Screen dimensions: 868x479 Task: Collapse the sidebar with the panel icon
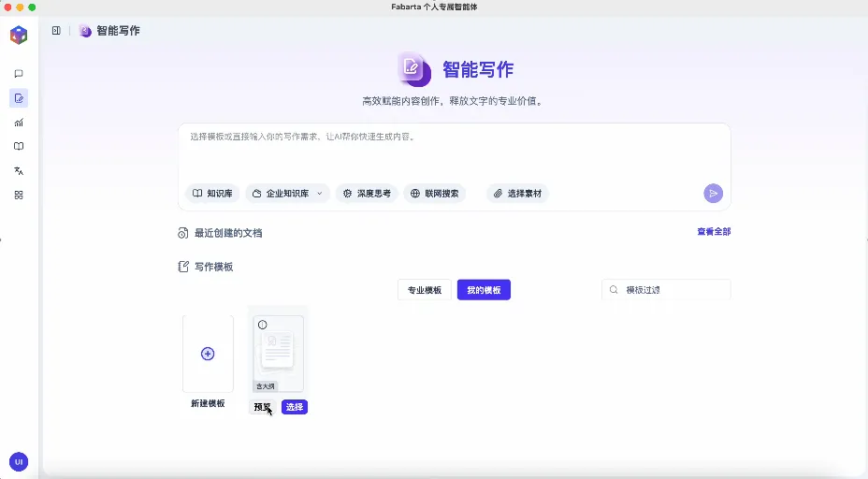[x=56, y=31]
